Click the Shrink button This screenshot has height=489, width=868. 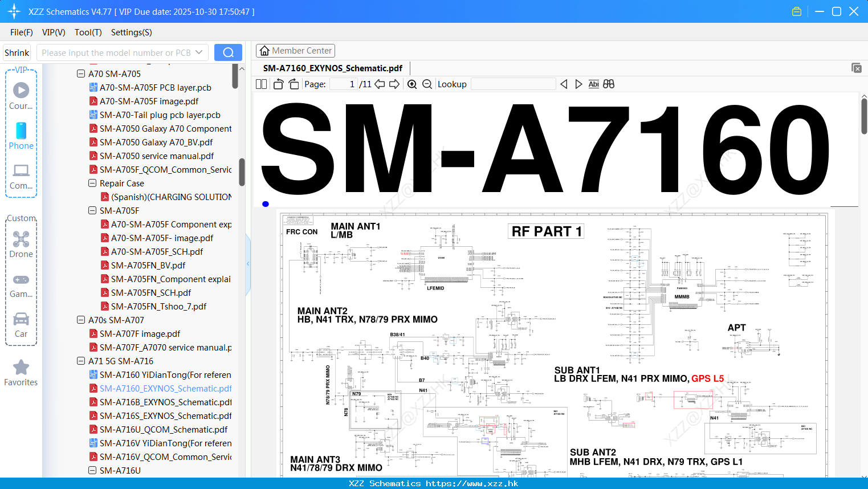pos(17,52)
